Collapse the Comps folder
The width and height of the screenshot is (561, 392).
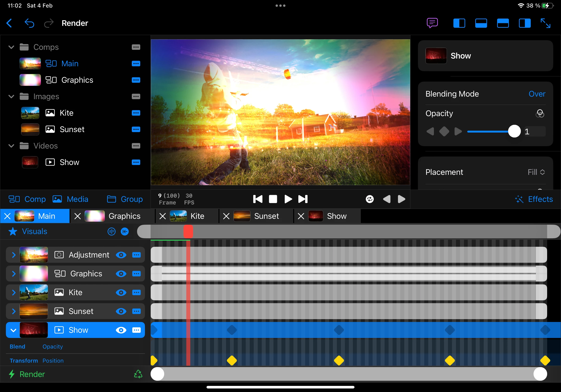(x=11, y=47)
